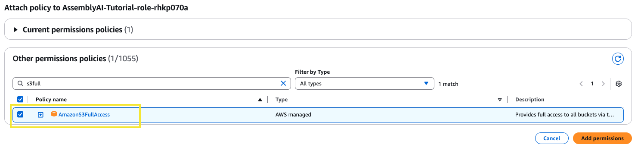This screenshot has width=644, height=157.
Task: Click into the policy search field
Action: click(146, 84)
